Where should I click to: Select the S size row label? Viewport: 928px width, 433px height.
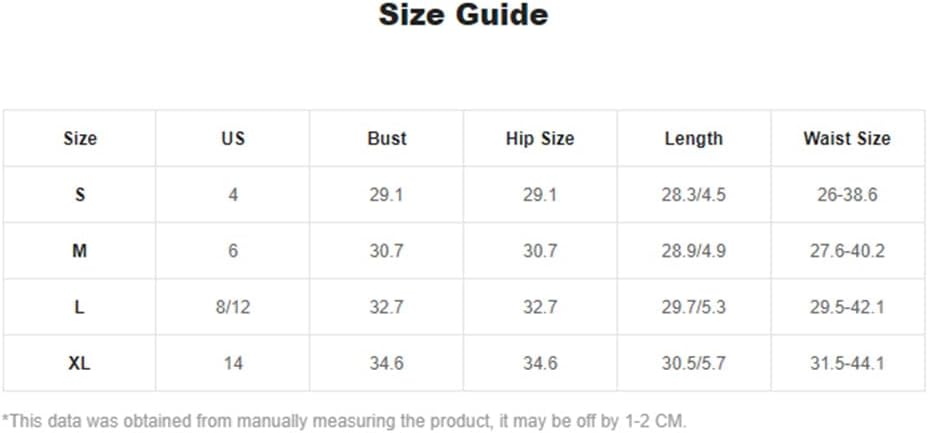coord(80,195)
